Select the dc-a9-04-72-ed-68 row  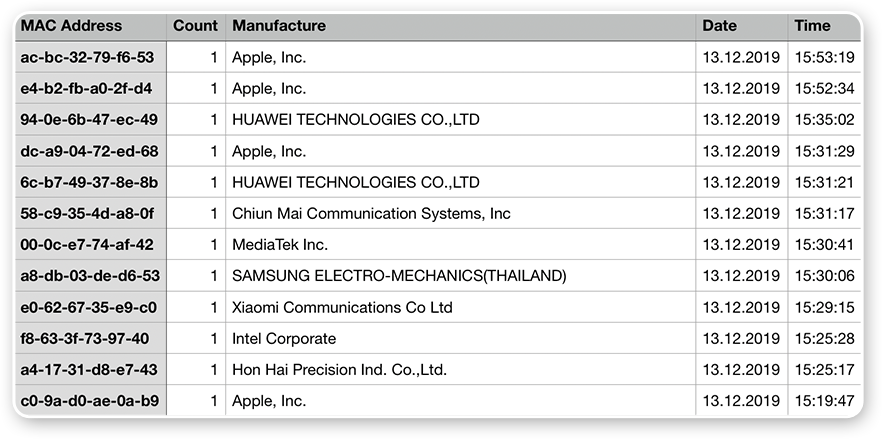click(88, 151)
